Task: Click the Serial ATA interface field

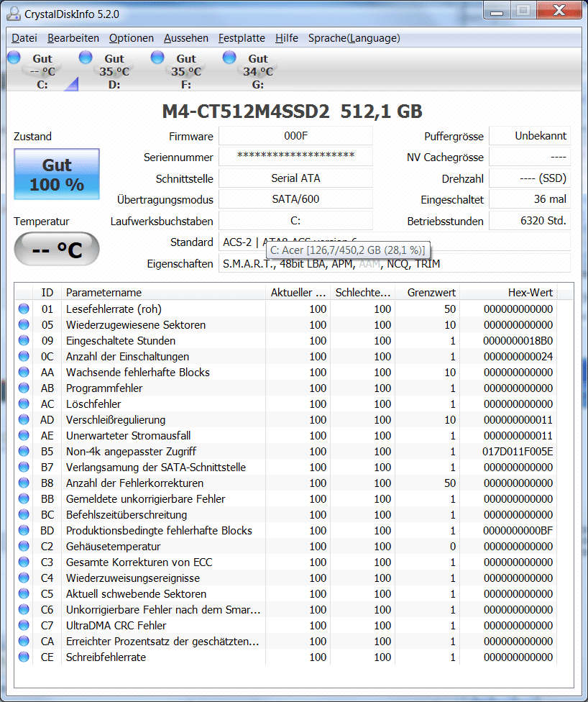Action: (295, 178)
